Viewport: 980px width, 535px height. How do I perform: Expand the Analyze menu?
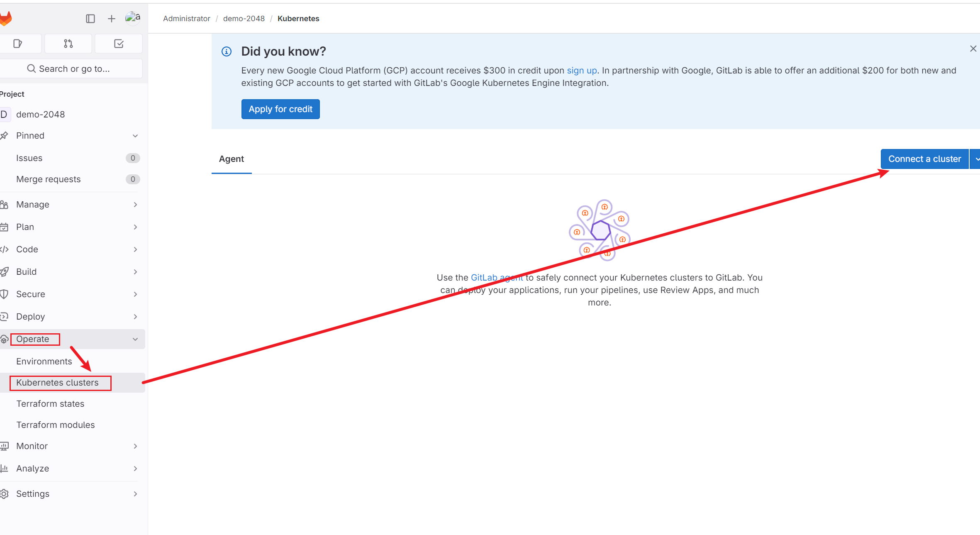pos(73,468)
